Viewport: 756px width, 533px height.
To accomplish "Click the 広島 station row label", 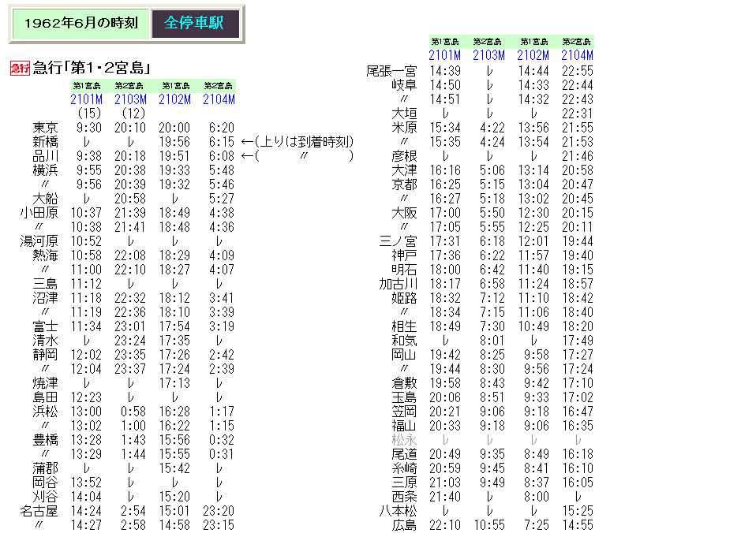I will (403, 525).
